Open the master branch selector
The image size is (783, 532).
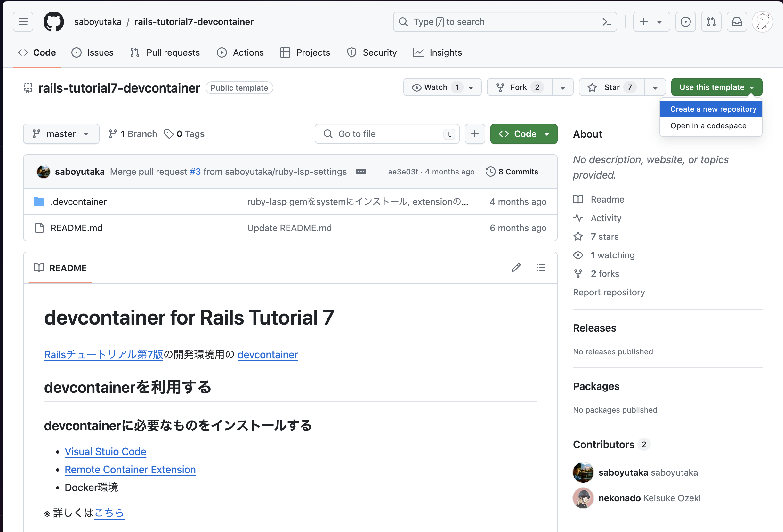(61, 134)
